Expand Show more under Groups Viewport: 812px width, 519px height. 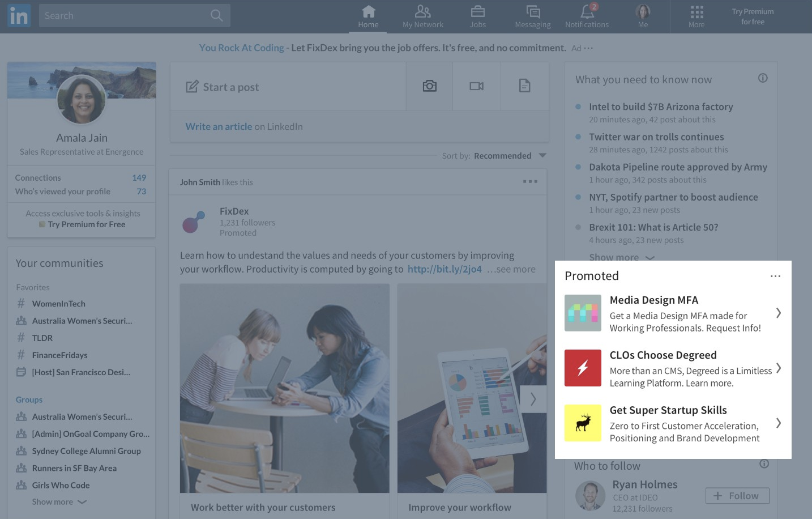tap(59, 502)
